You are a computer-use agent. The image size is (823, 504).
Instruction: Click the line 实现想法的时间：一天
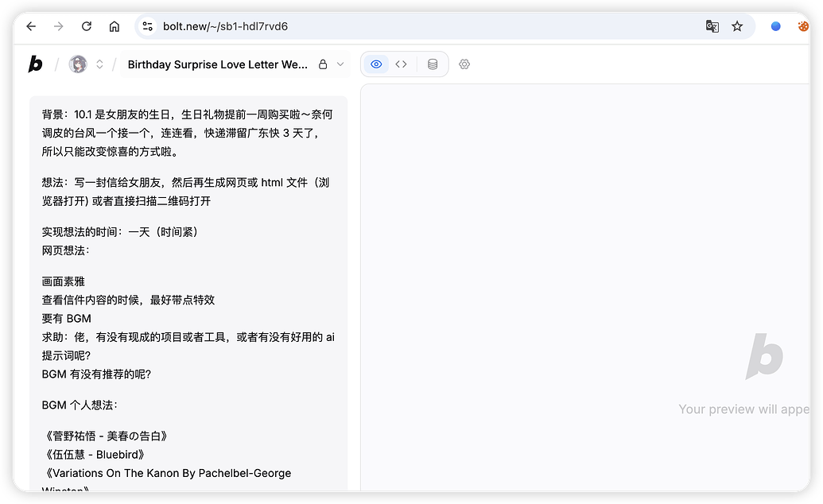(120, 232)
